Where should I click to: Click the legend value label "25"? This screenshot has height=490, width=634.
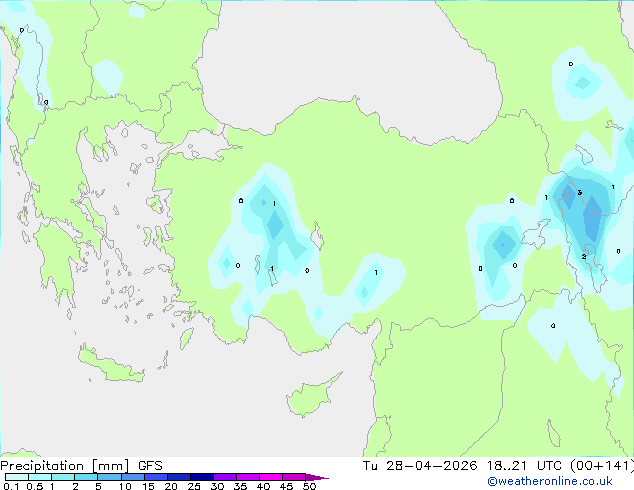click(194, 486)
